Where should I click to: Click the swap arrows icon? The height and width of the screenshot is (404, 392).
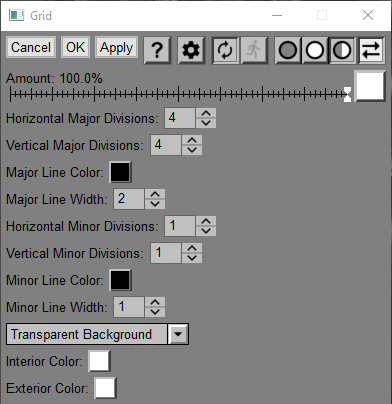coord(371,50)
